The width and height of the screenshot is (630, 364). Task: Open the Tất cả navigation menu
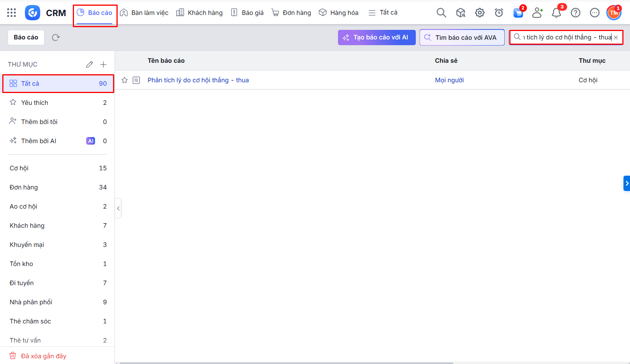click(383, 13)
